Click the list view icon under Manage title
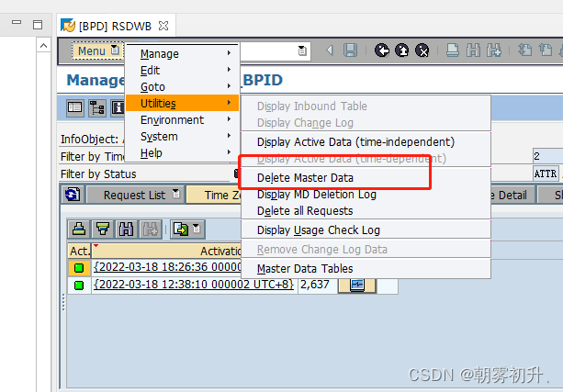Screen dimensions: 563x392 coord(75,107)
